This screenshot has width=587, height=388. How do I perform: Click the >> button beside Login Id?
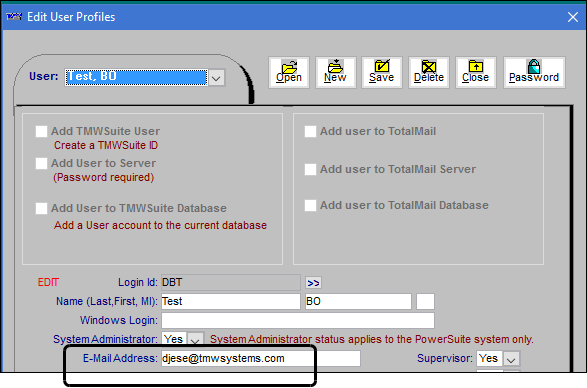[x=313, y=283]
